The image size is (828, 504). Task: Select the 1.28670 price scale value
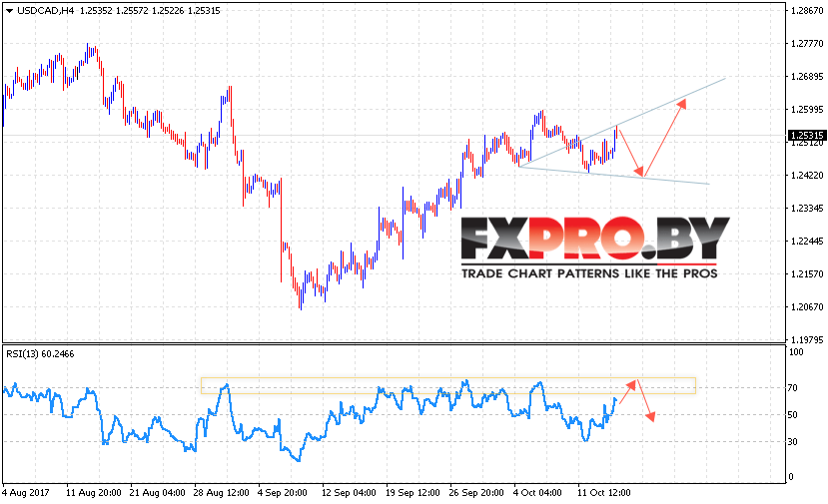(x=807, y=11)
